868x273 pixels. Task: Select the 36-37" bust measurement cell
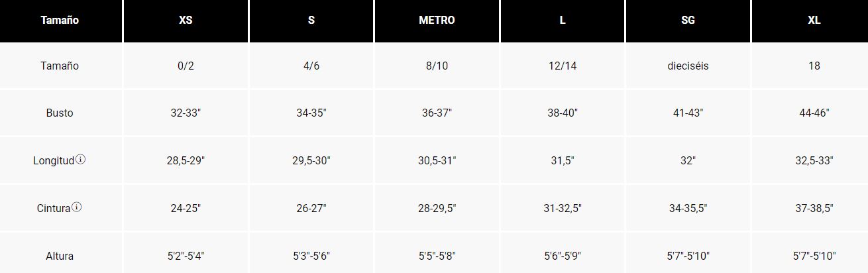coord(437,113)
